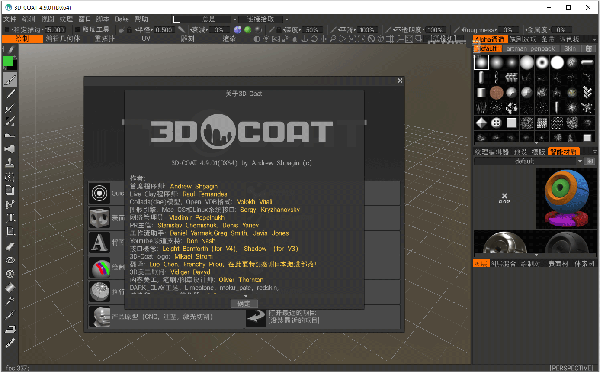Open the 窗口 menu

tap(84, 19)
